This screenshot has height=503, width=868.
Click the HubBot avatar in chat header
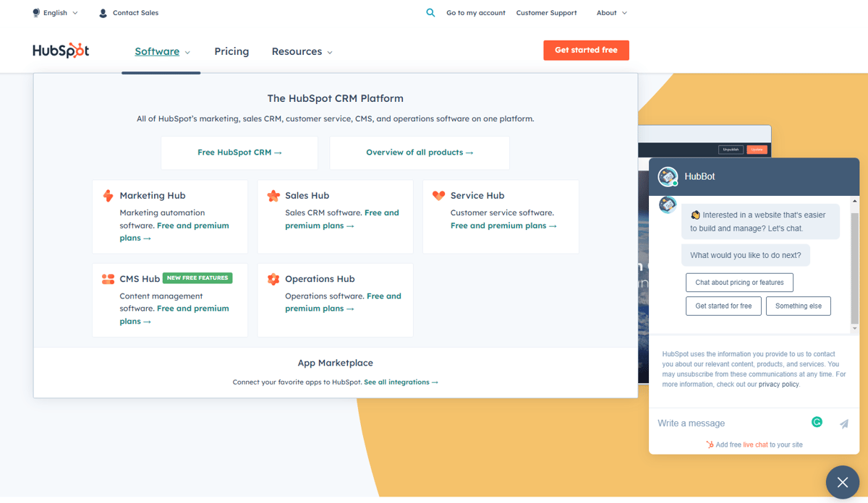pos(668,176)
